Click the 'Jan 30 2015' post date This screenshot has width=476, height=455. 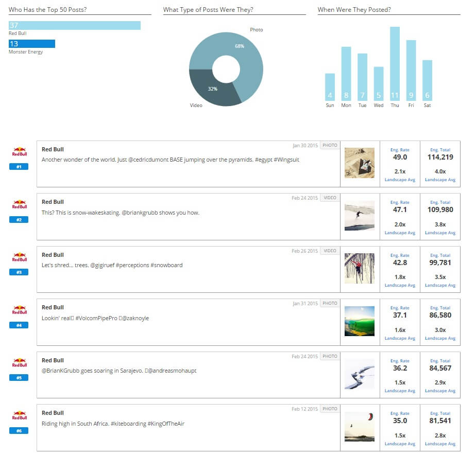pyautogui.click(x=305, y=146)
